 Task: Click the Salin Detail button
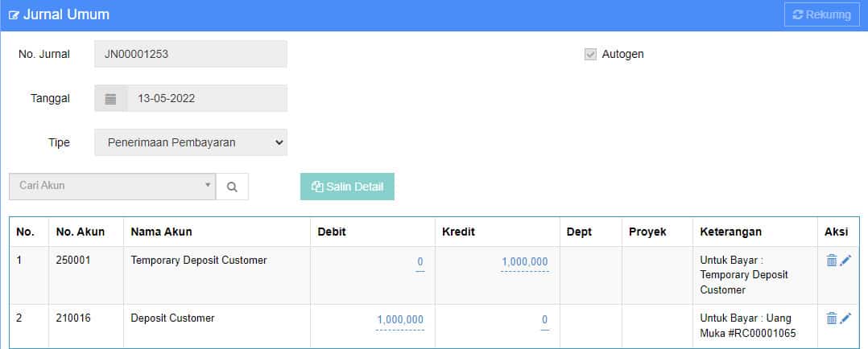pos(347,187)
